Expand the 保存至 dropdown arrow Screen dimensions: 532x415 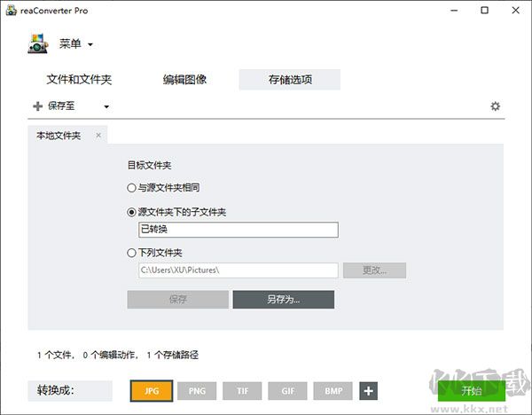[x=106, y=107]
